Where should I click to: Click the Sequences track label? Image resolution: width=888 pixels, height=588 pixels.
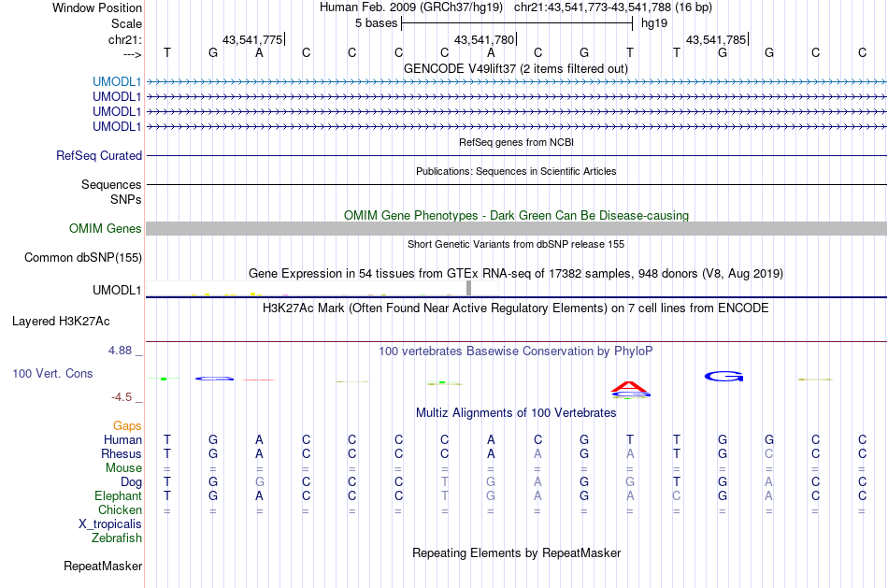pyautogui.click(x=111, y=185)
